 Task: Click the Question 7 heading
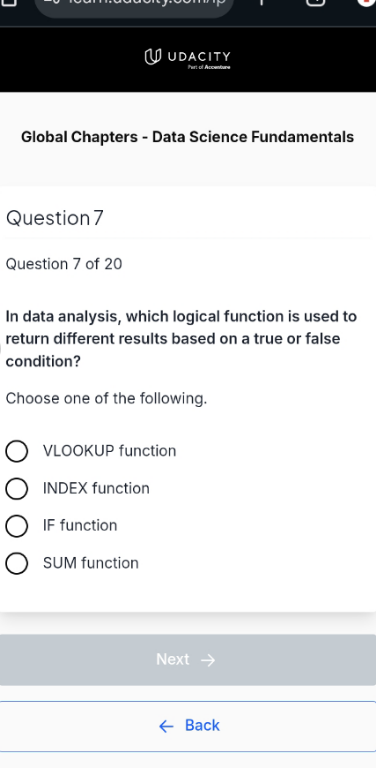54,218
